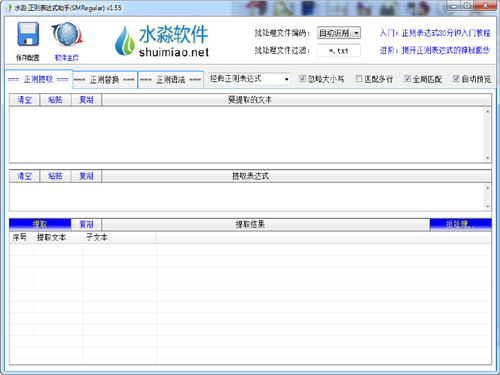500x375 pixels.
Task: Open the 自动识别 encoding dropdown
Action: click(x=339, y=33)
